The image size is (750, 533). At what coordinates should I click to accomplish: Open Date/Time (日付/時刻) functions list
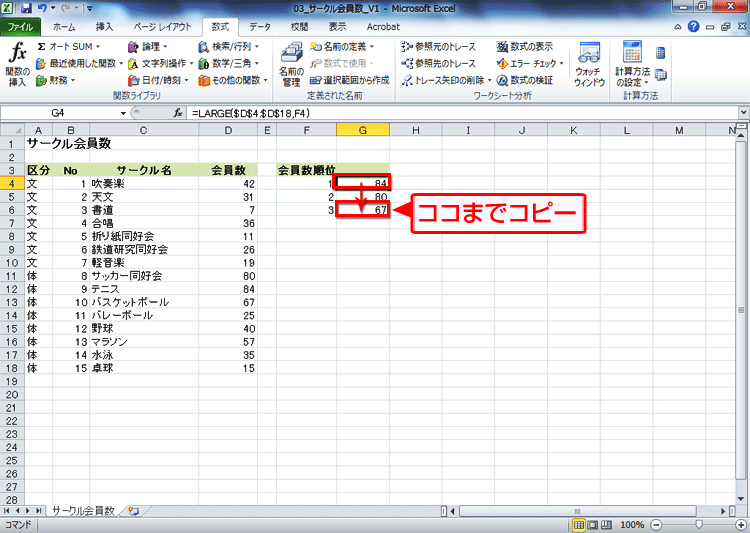tap(158, 80)
